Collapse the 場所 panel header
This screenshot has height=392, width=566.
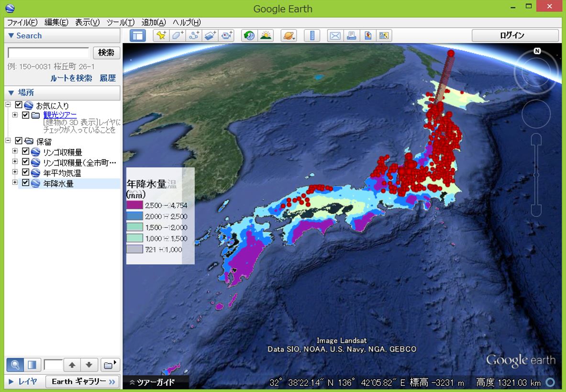click(62, 92)
